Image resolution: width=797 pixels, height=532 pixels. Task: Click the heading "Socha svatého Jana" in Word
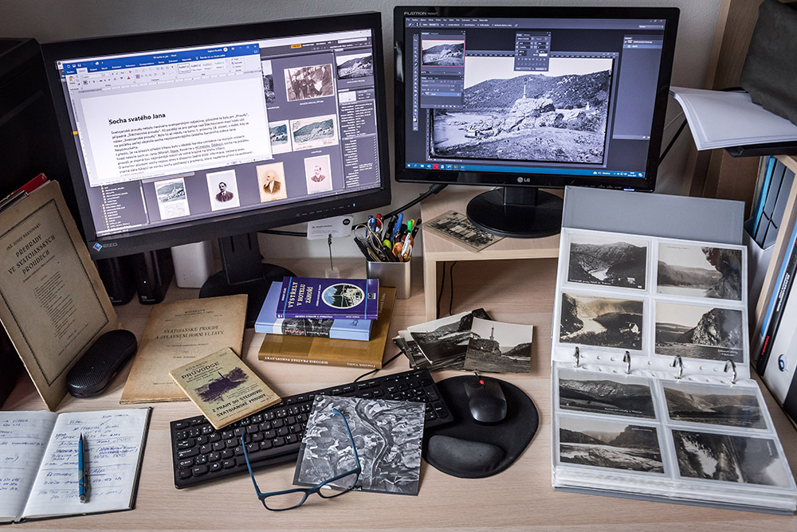pos(137,119)
